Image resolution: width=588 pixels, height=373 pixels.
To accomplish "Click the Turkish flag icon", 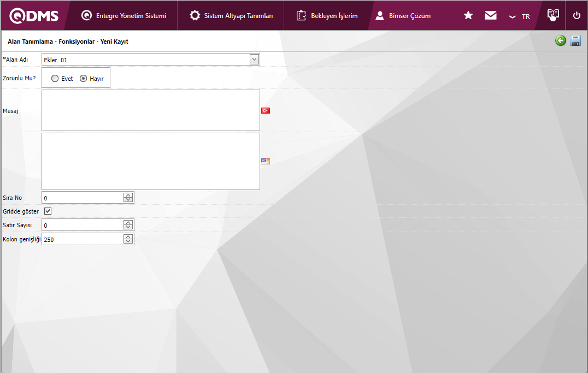I will point(266,110).
